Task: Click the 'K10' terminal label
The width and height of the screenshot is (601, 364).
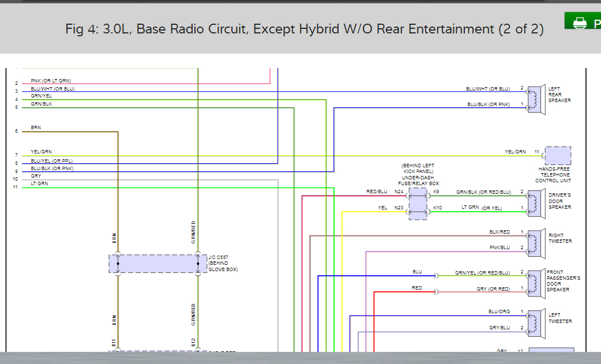Action: [437, 208]
